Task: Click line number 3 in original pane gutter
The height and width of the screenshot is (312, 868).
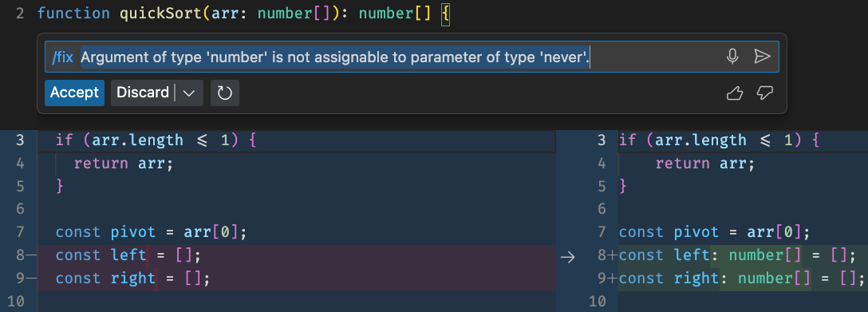Action: [x=21, y=140]
